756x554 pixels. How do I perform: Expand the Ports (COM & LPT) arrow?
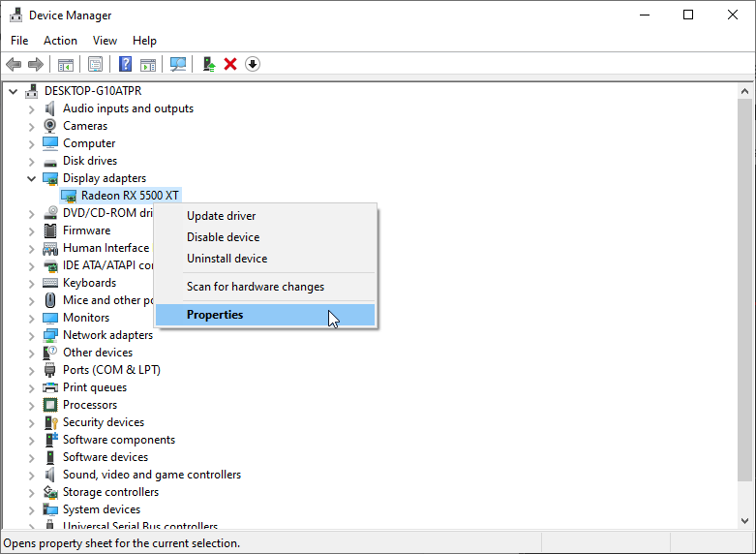[x=31, y=371]
